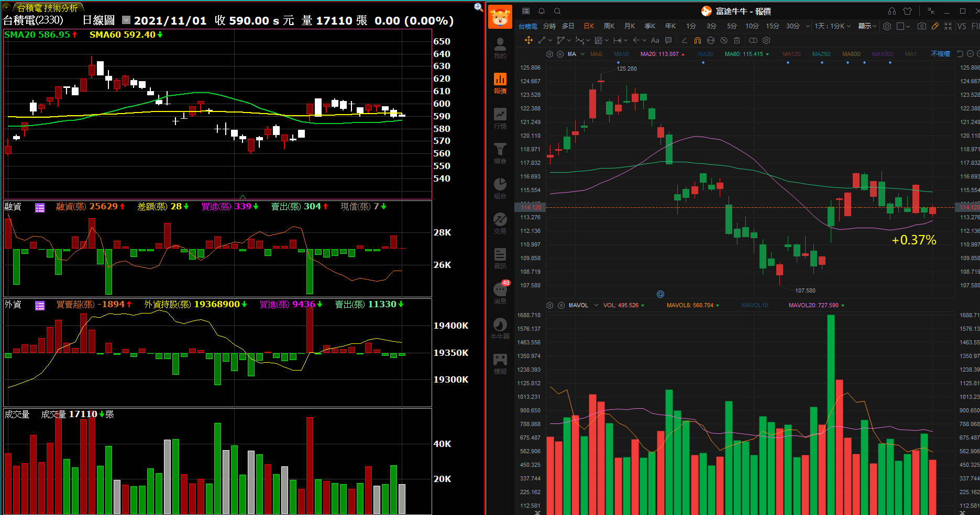Expand the arrow tool dropdown
This screenshot has width=980, height=515.
pyautogui.click(x=644, y=40)
